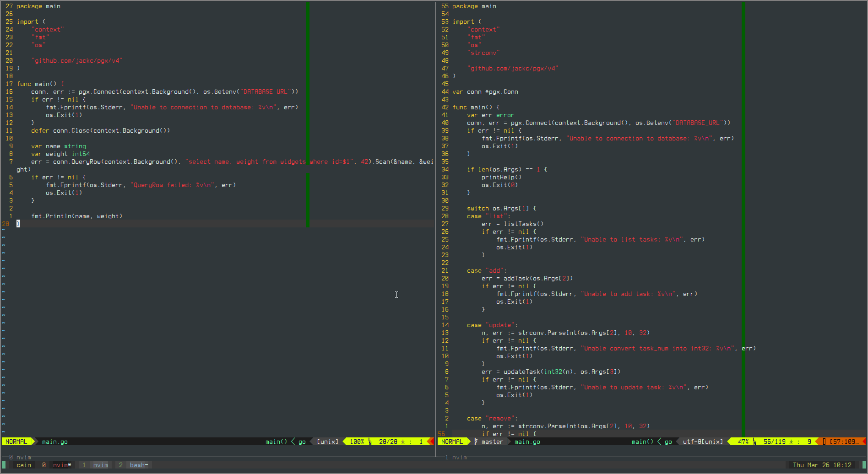Click the 47% scroll position indicator
Viewport: 868px width, 474px height.
(x=743, y=442)
